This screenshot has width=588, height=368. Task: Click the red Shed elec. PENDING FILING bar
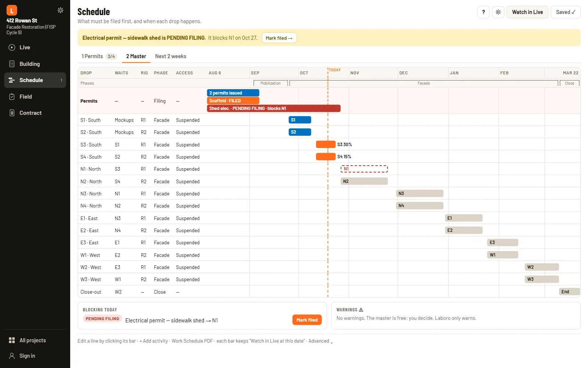point(274,109)
